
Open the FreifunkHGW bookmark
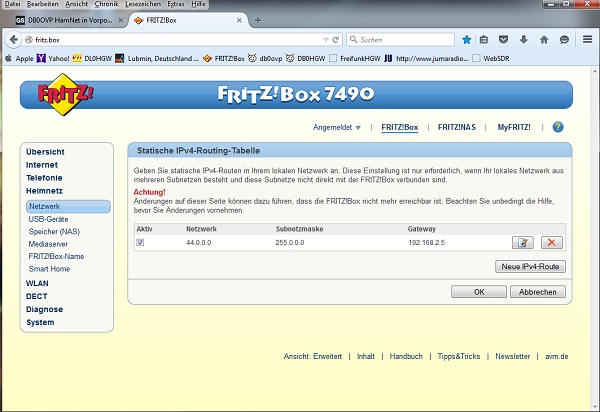355,59
